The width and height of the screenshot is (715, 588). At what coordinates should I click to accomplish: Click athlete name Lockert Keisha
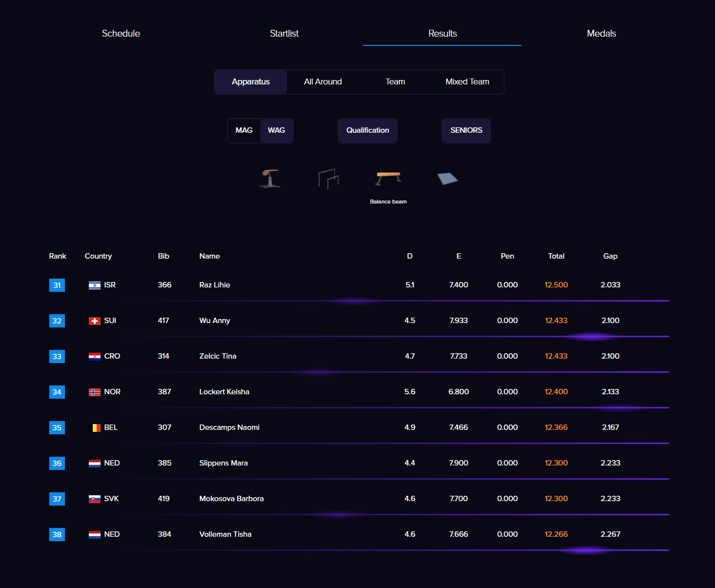pos(224,392)
